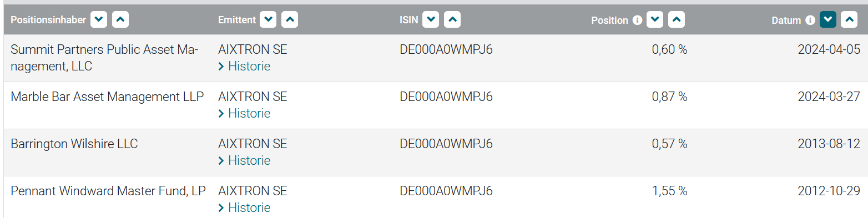Sort Datum column ascending

click(850, 20)
